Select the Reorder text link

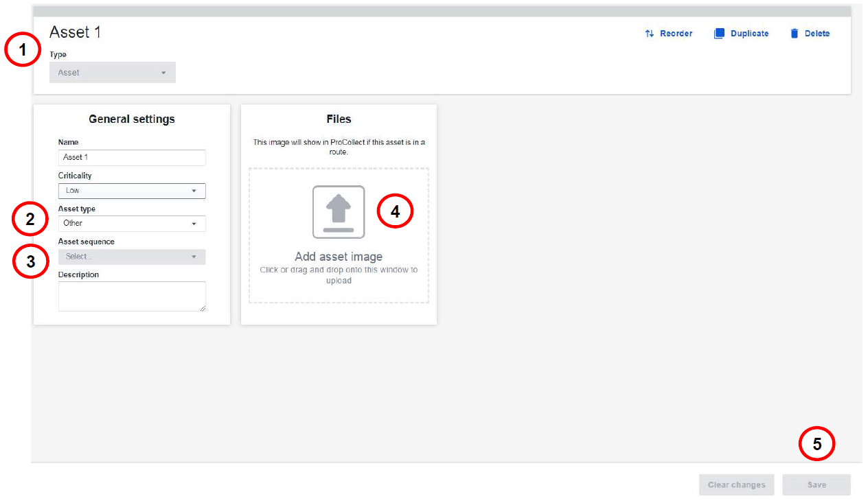click(x=676, y=34)
